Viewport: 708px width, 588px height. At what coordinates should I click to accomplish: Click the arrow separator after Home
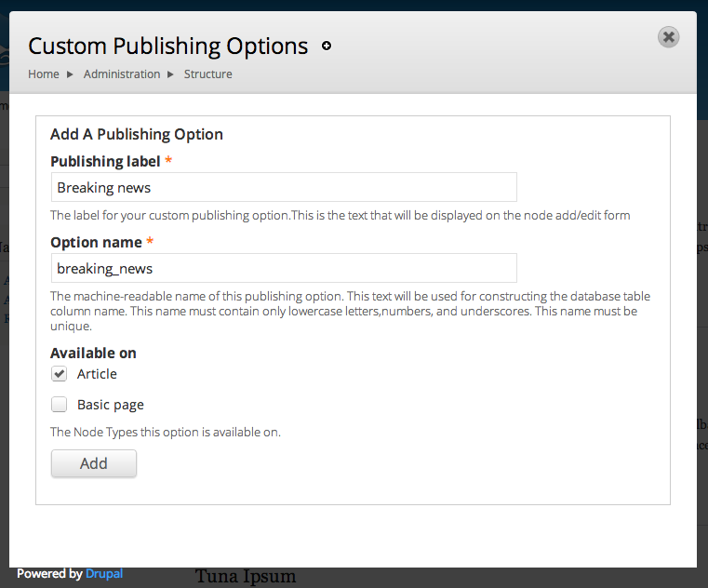pyautogui.click(x=70, y=74)
